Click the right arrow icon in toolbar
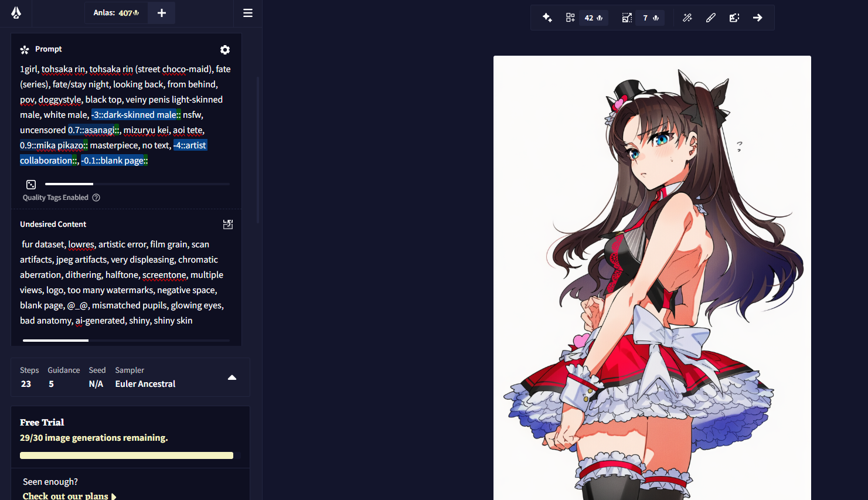868x500 pixels. pos(758,18)
